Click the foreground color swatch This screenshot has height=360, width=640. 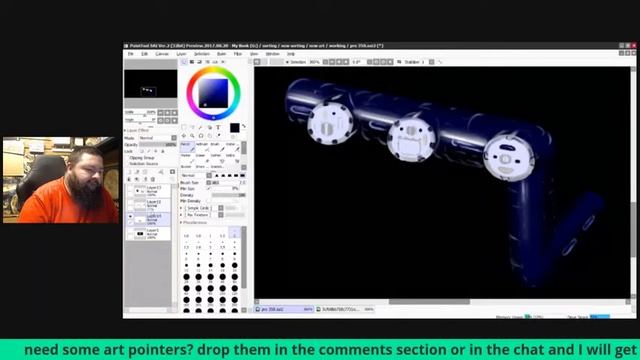234,128
